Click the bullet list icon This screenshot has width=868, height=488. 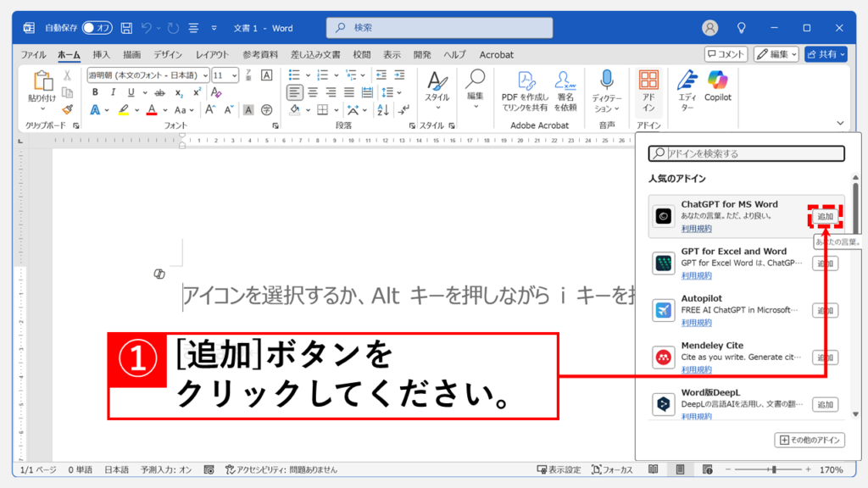294,75
